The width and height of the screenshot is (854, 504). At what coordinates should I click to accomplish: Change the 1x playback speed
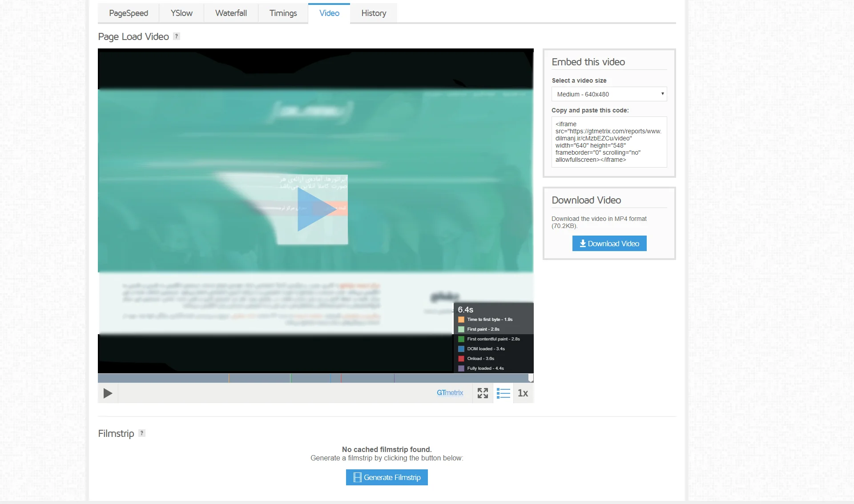[523, 393]
